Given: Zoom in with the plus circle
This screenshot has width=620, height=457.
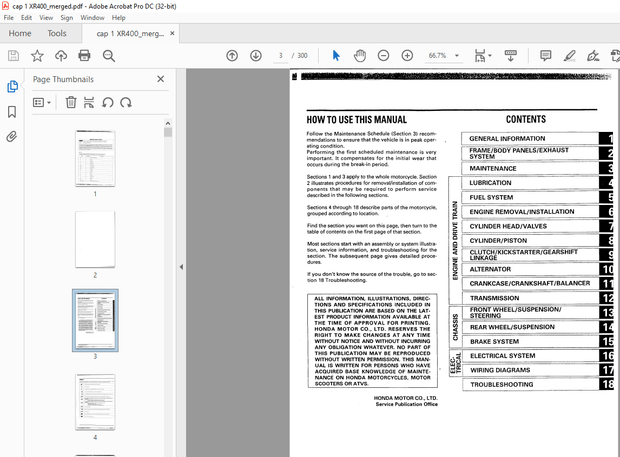Looking at the screenshot, I should [x=407, y=56].
